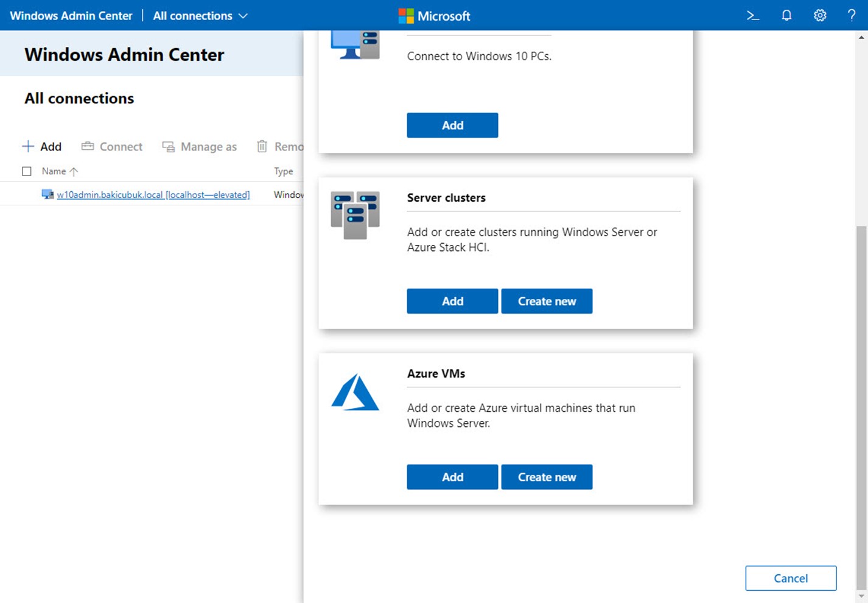Click the Windows 10 PC icon
Viewport: 868px width, 603px height.
(355, 45)
